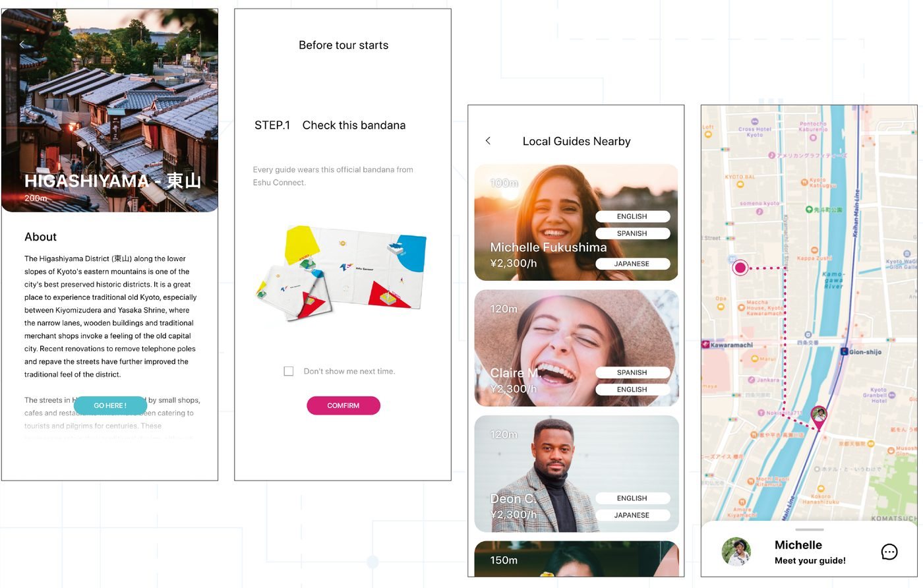Tap the chat bubble icon beside Michelle

point(889,552)
